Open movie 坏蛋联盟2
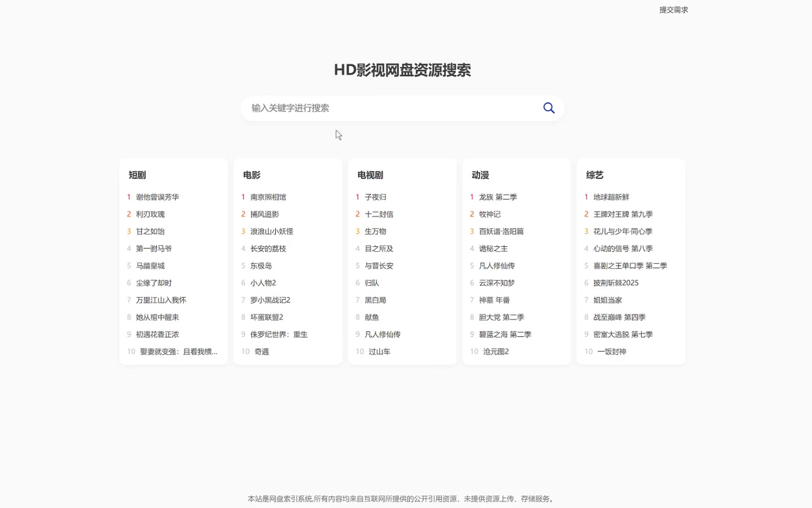 (267, 317)
